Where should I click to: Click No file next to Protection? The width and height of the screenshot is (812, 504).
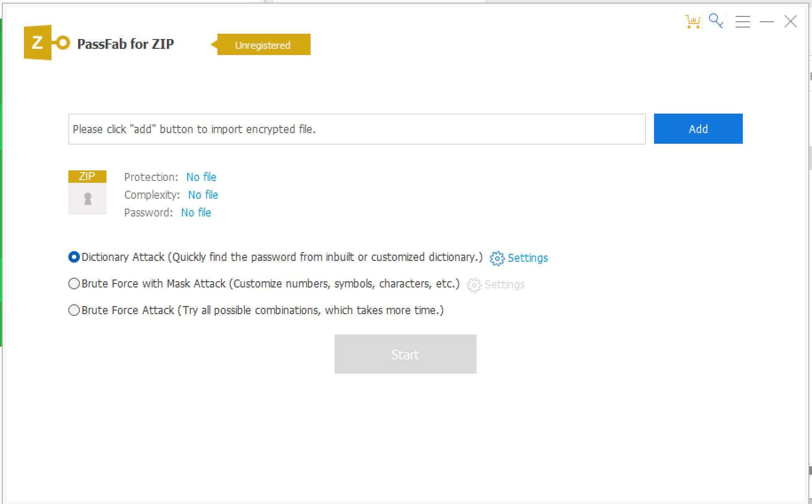[x=201, y=177]
